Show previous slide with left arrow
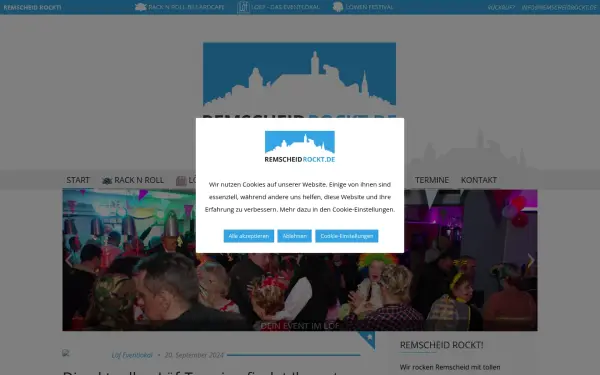Image resolution: width=600 pixels, height=375 pixels. pos(68,260)
